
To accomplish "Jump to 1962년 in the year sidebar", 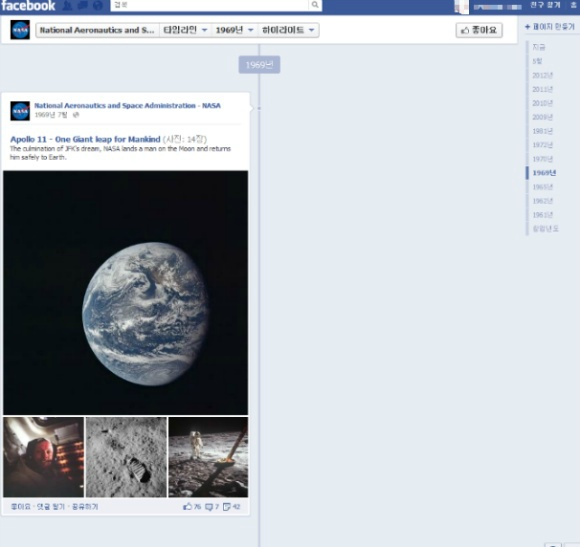I will click(x=542, y=201).
